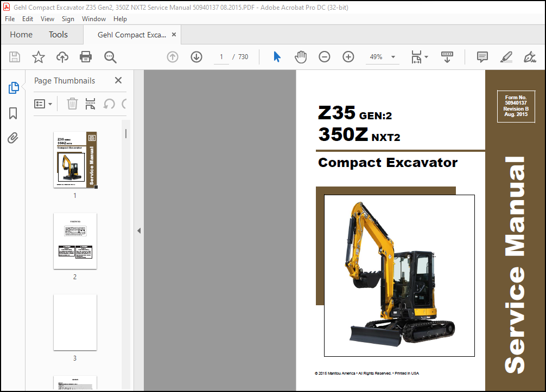This screenshot has height=392, width=546.
Task: Click the 730 total pages text
Action: click(243, 57)
